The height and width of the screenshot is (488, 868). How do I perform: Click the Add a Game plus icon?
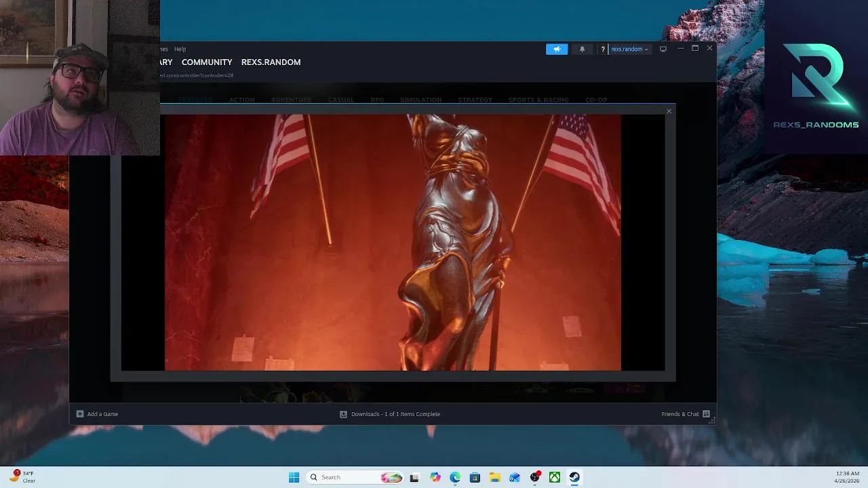(x=80, y=414)
